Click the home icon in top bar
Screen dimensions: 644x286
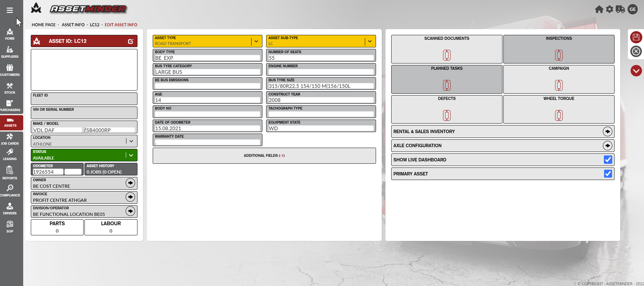click(x=599, y=9)
